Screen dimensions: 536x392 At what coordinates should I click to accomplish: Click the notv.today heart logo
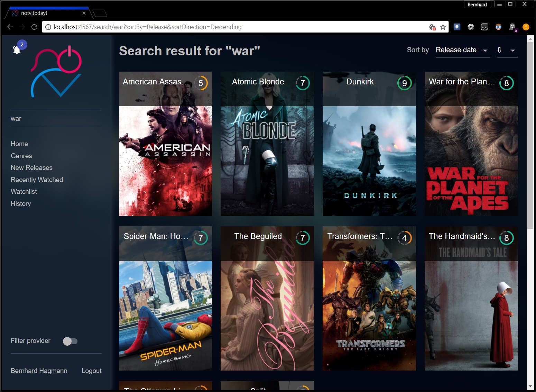click(x=56, y=72)
